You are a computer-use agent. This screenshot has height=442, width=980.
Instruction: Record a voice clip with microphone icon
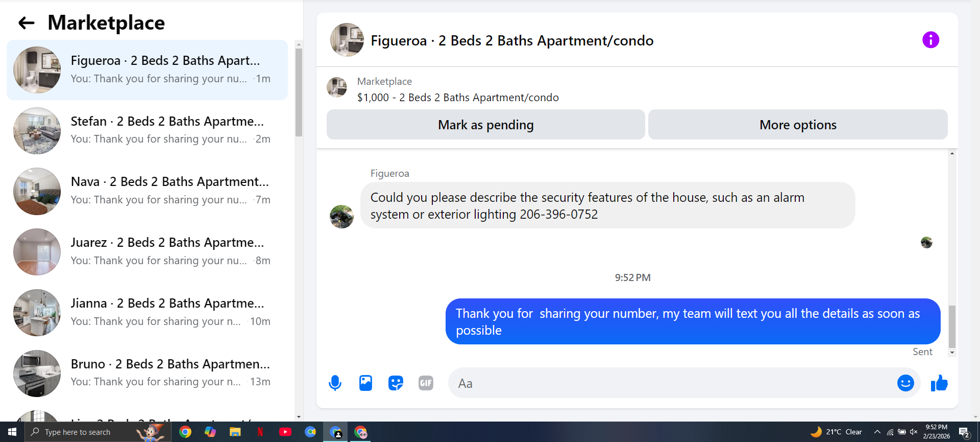click(x=335, y=383)
